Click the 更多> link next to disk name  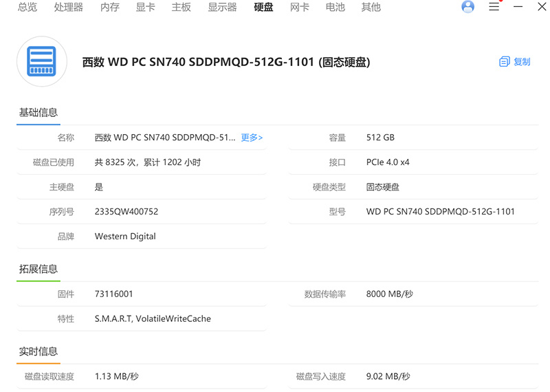coord(252,138)
